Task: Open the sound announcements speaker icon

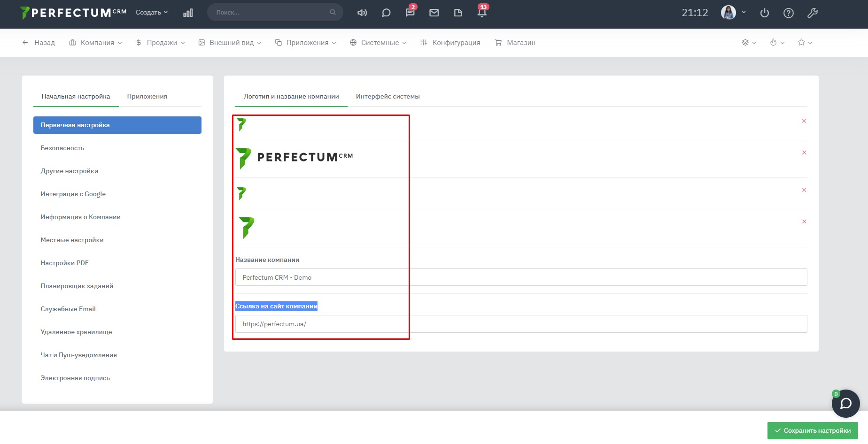Action: 362,13
